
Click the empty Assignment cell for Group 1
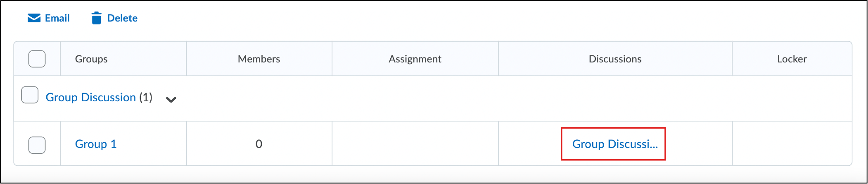pyautogui.click(x=415, y=144)
